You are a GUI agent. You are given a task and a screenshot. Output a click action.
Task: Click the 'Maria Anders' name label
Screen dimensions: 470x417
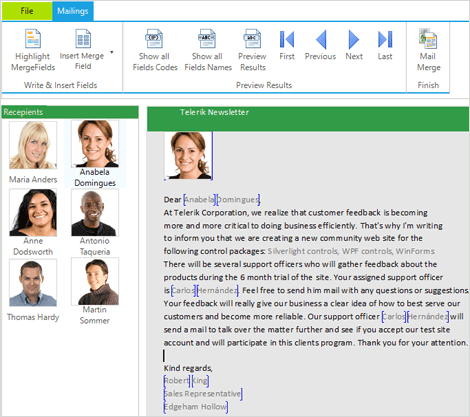pyautogui.click(x=33, y=179)
